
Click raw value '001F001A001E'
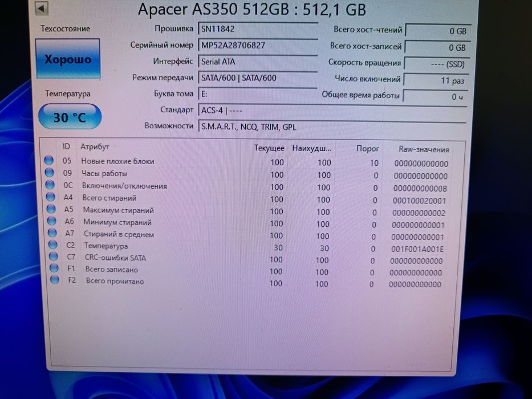pyautogui.click(x=417, y=249)
